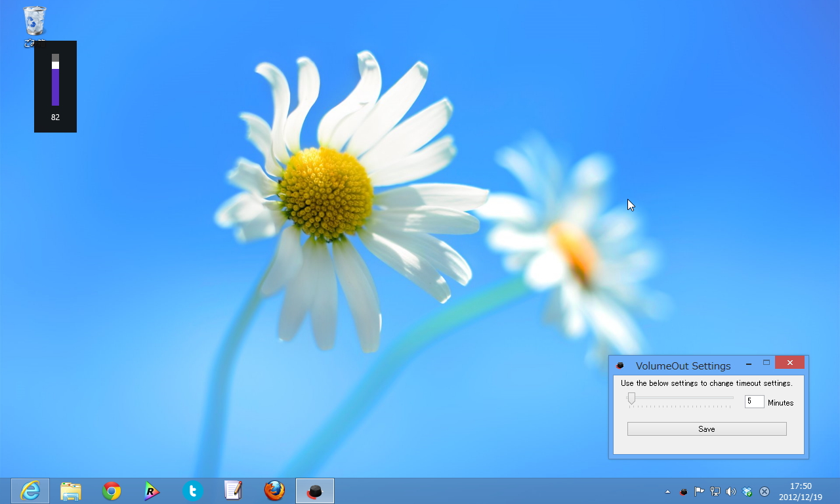Open the Recycle Bin on the desktop
This screenshot has height=504, width=840.
(x=33, y=22)
